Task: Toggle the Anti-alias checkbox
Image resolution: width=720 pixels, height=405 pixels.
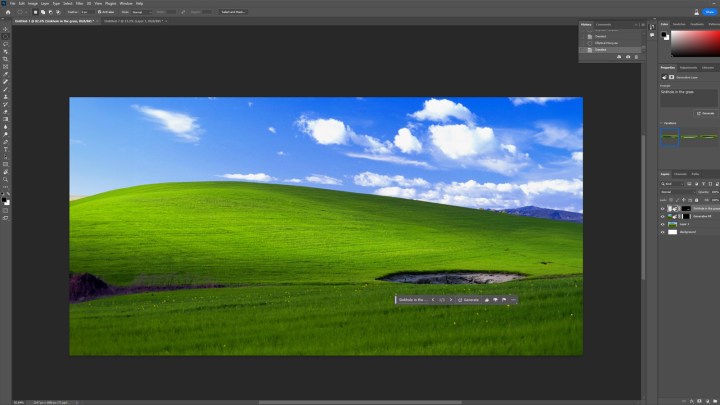Action: [100, 12]
